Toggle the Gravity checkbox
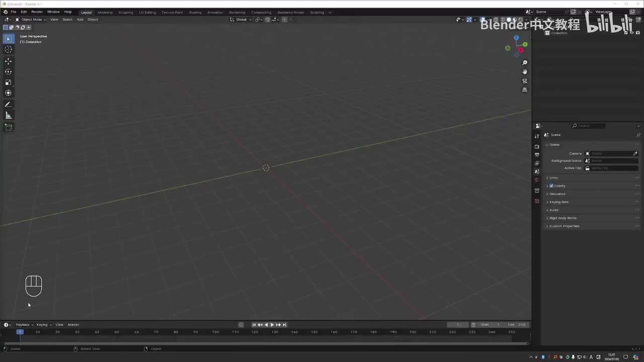 pyautogui.click(x=551, y=186)
